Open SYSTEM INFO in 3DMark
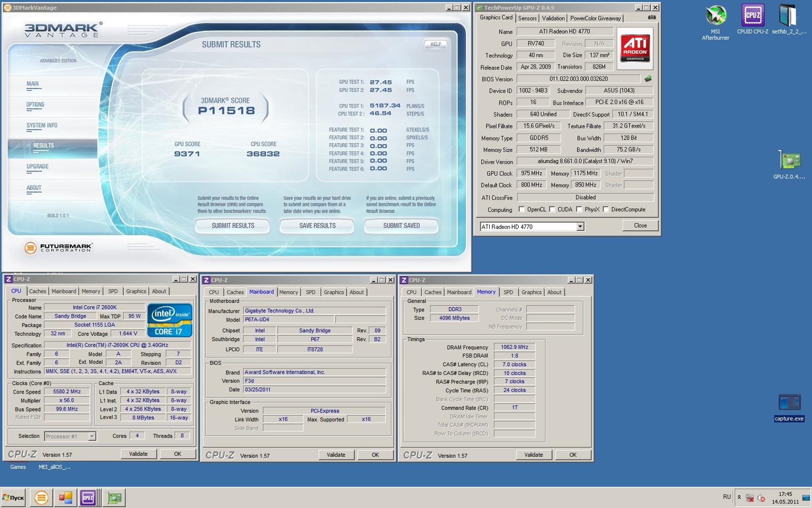The image size is (812, 508). [42, 125]
